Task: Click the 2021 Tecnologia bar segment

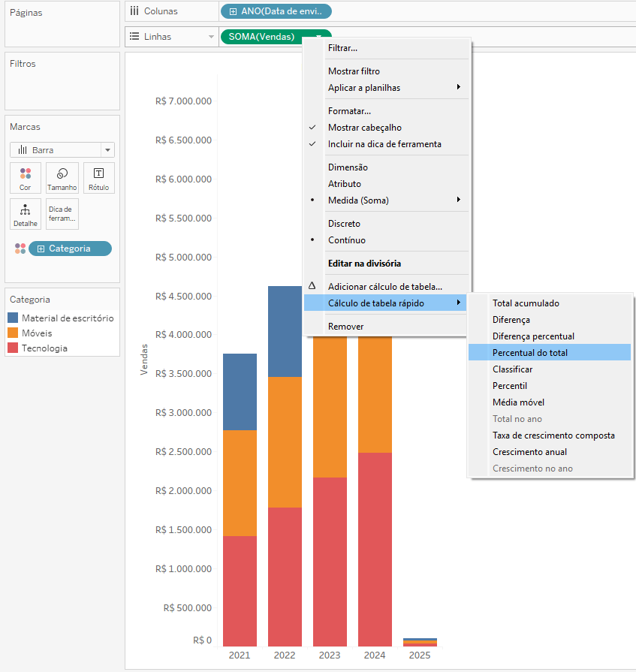Action: tap(240, 590)
